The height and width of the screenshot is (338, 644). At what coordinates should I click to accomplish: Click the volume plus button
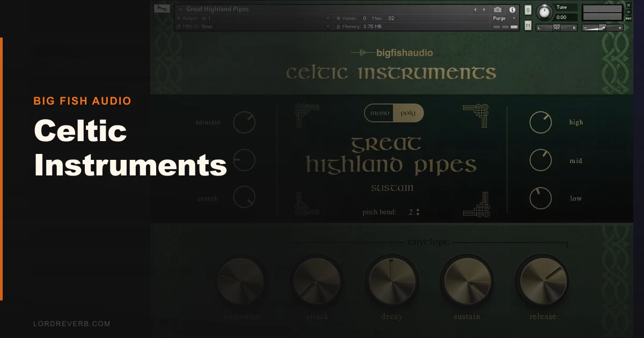(620, 28)
